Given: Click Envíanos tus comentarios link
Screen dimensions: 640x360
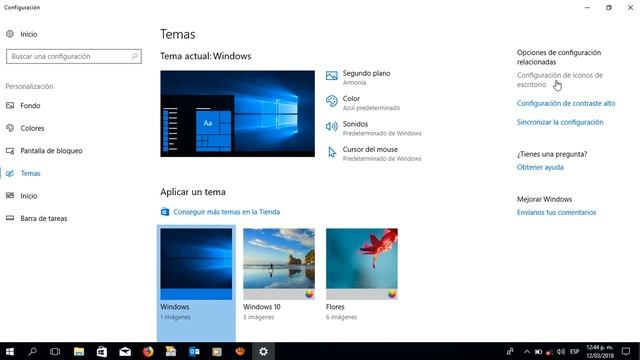Looking at the screenshot, I should tap(556, 212).
